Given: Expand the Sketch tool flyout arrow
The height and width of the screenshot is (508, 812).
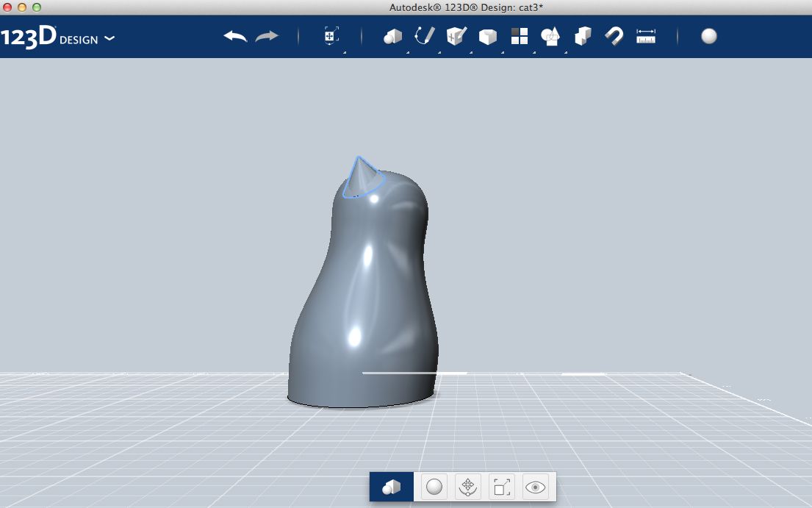Looking at the screenshot, I should [439, 52].
